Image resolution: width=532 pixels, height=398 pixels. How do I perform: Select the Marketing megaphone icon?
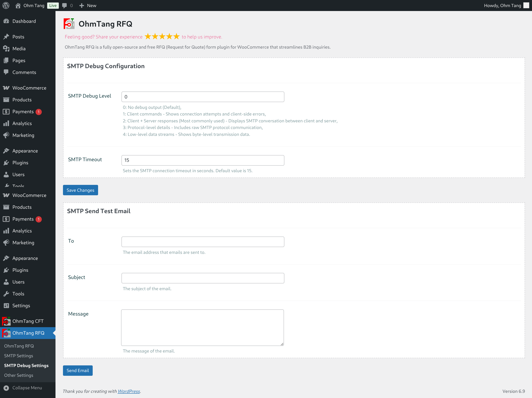pos(6,135)
